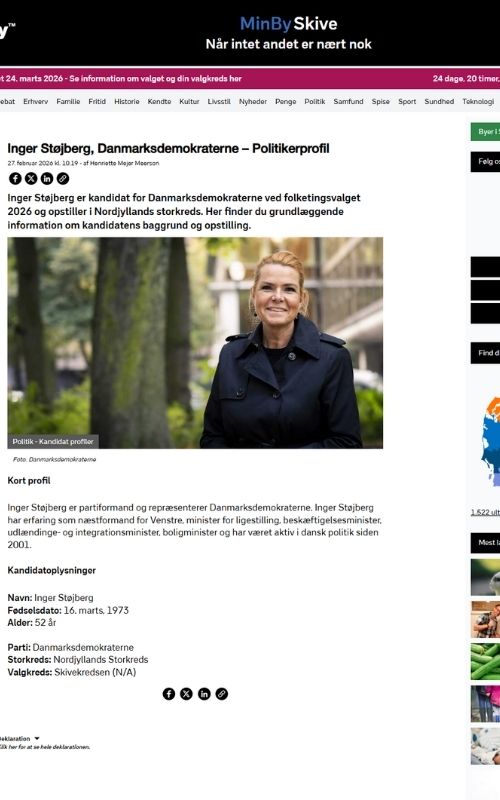Open the Nyheder menu category
This screenshot has height=800, width=500.
(253, 102)
